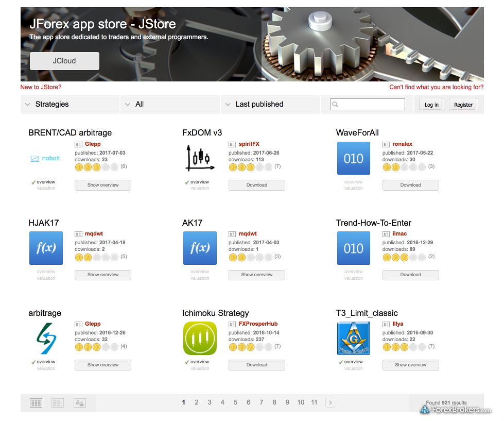Click the author card icon beside Illya
This screenshot has width=504, height=421.
tap(386, 324)
